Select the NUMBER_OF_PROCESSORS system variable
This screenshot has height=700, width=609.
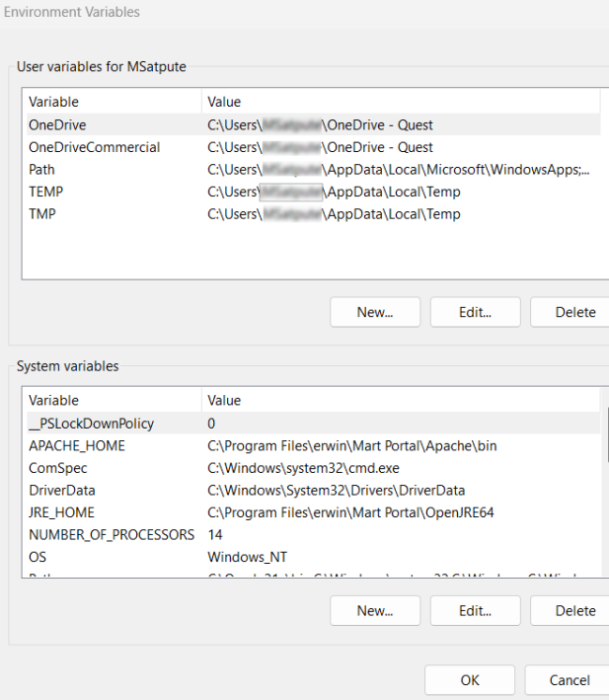coord(112,535)
